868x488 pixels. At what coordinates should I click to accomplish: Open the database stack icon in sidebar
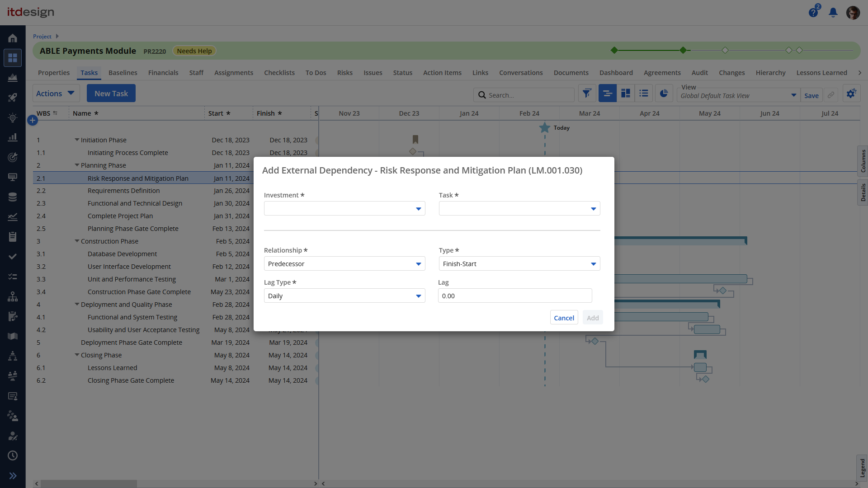coord(13,197)
